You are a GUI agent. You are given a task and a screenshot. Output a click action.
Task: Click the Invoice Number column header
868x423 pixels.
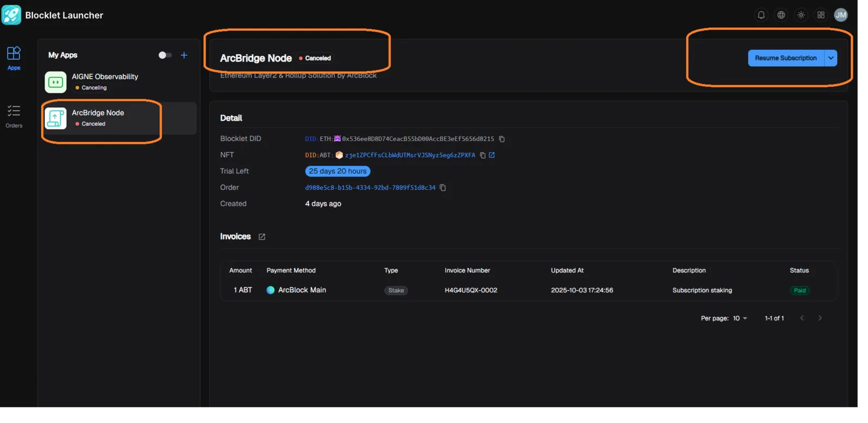pos(467,271)
